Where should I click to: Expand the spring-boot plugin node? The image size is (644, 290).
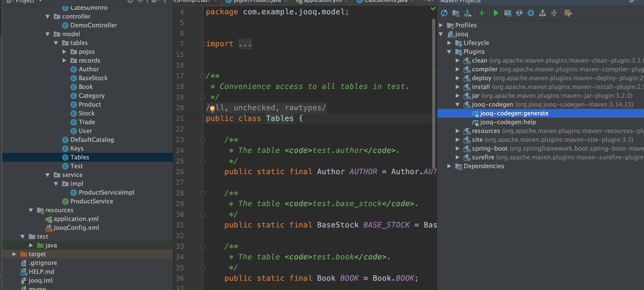coord(458,149)
